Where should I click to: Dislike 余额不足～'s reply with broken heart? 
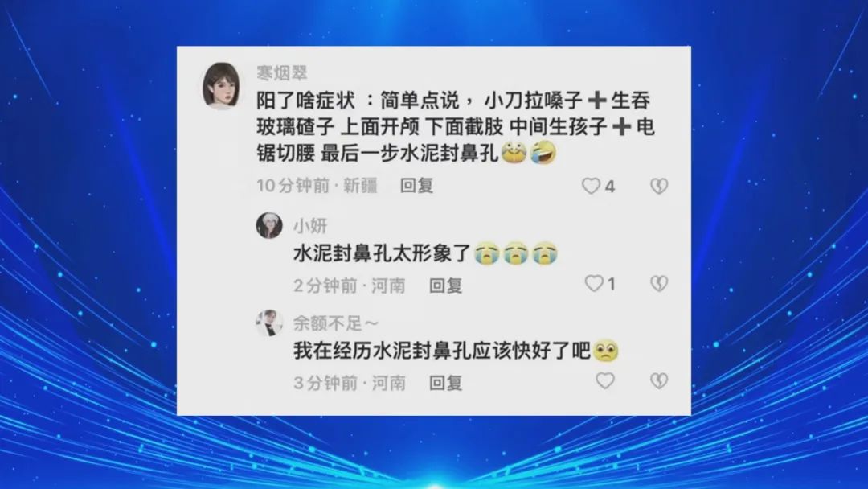tap(659, 381)
